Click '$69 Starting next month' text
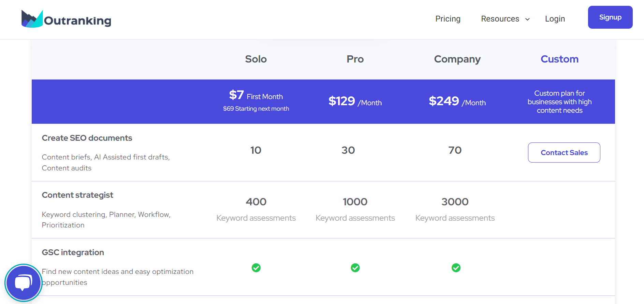 click(256, 109)
